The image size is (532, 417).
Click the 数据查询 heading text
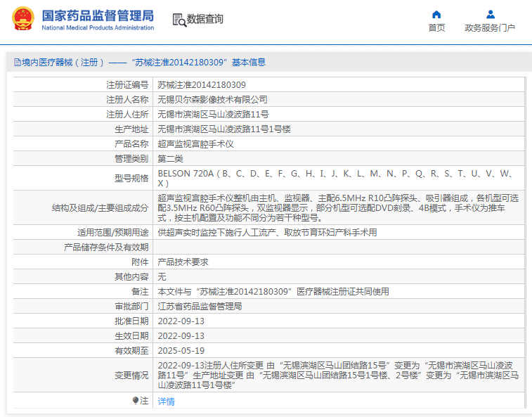click(x=205, y=19)
